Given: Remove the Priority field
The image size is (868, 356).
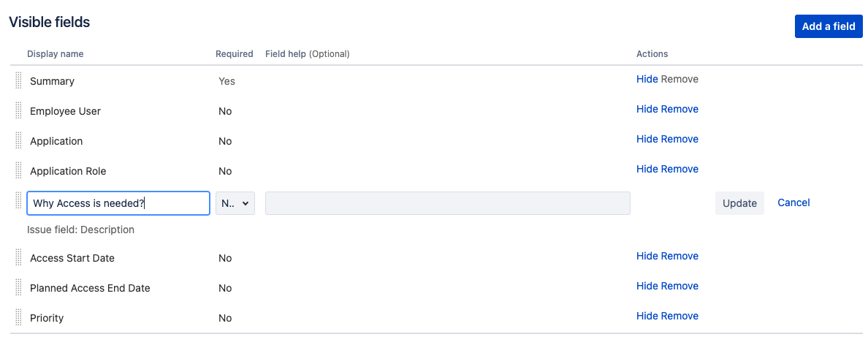Looking at the screenshot, I should [x=679, y=316].
